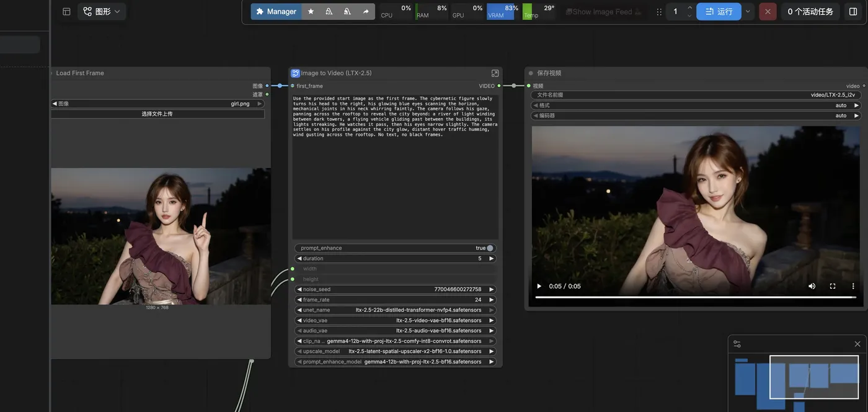868x412 pixels.
Task: Open the video_vae model dropdown
Action: coord(396,320)
